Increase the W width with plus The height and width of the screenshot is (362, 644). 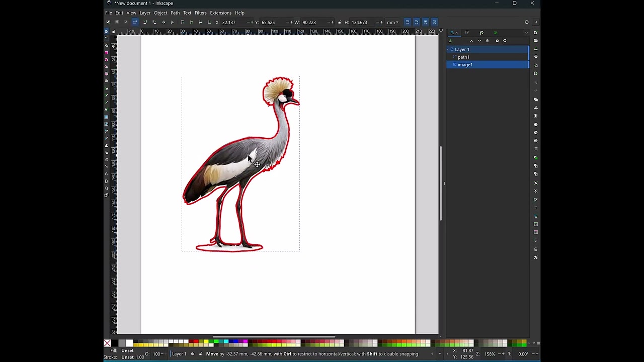click(333, 22)
